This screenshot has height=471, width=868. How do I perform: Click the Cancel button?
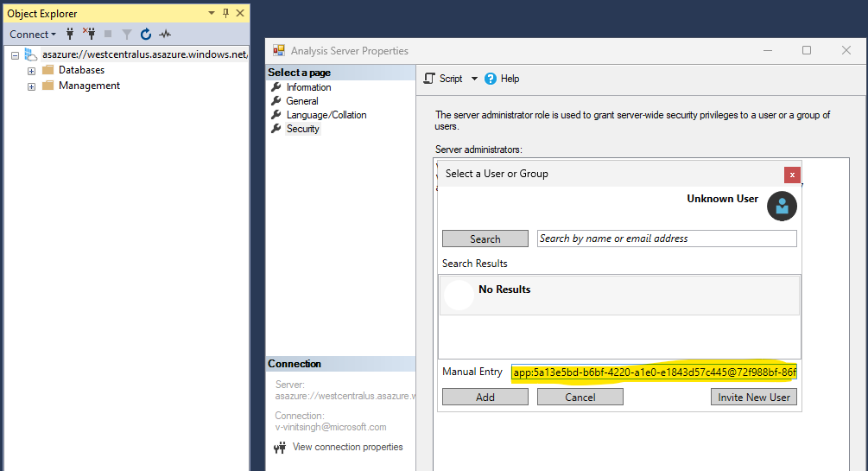click(x=580, y=397)
